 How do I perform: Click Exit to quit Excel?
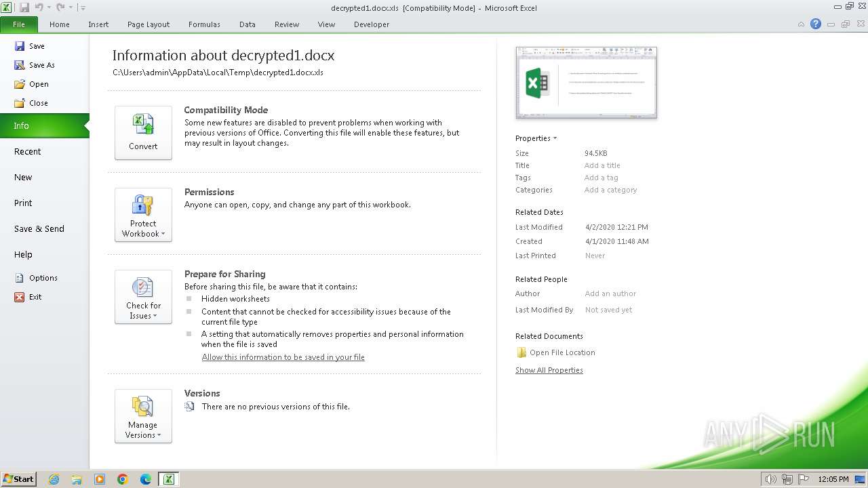pos(28,297)
